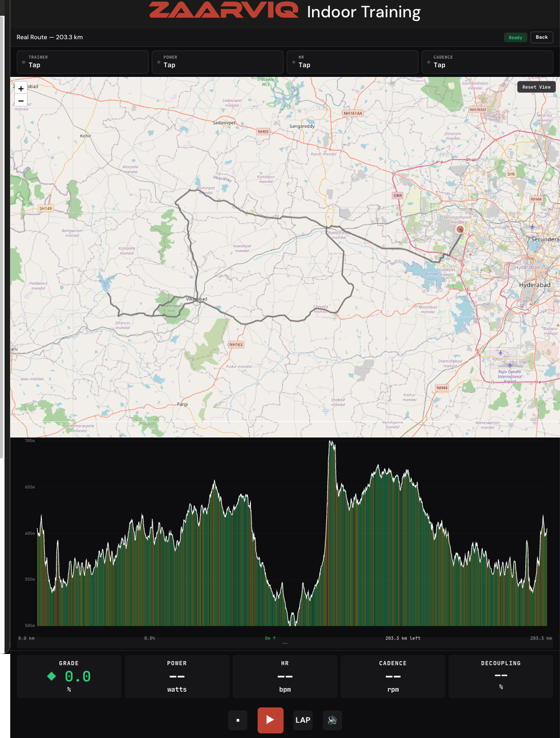This screenshot has width=560, height=738.
Task: Click the Hyderabad city label on the map
Action: click(535, 285)
